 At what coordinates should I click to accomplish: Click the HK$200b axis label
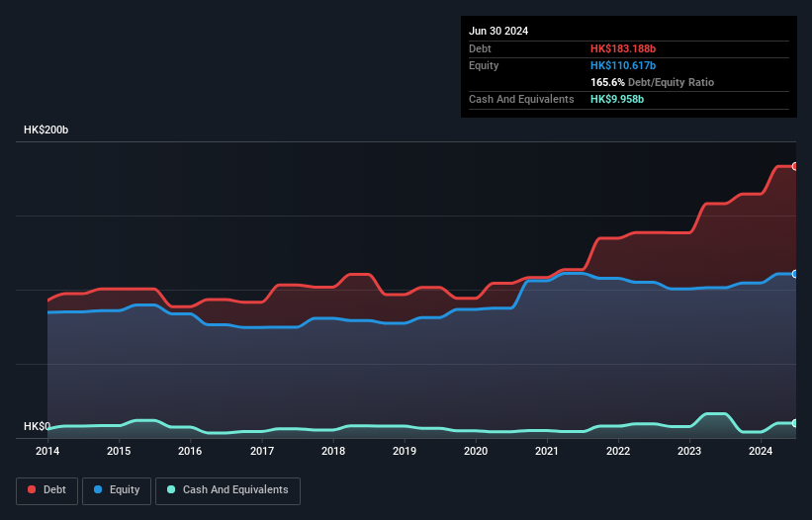point(46,130)
